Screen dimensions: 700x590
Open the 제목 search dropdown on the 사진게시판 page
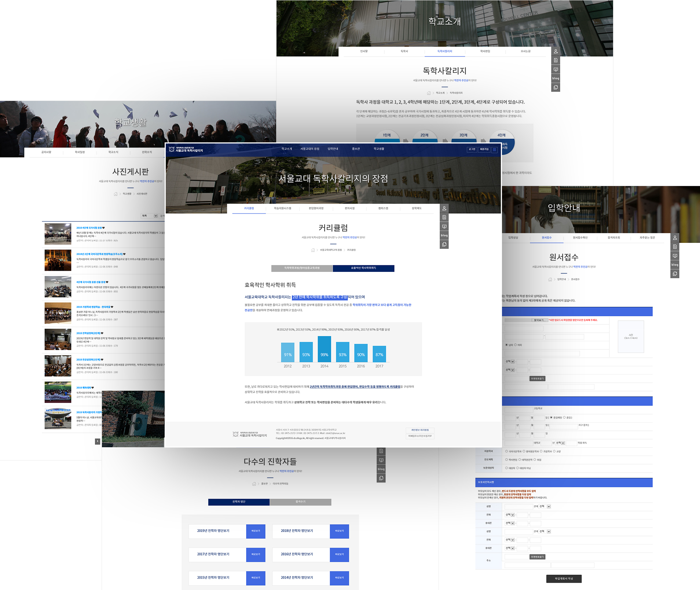point(149,216)
